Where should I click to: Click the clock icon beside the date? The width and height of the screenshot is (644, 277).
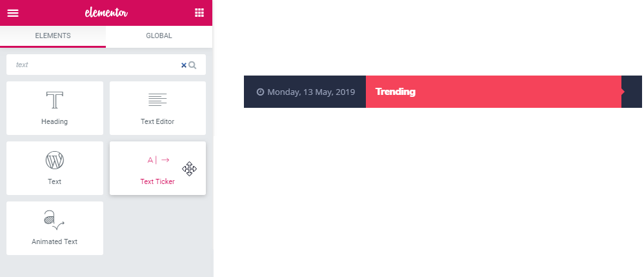click(x=260, y=92)
